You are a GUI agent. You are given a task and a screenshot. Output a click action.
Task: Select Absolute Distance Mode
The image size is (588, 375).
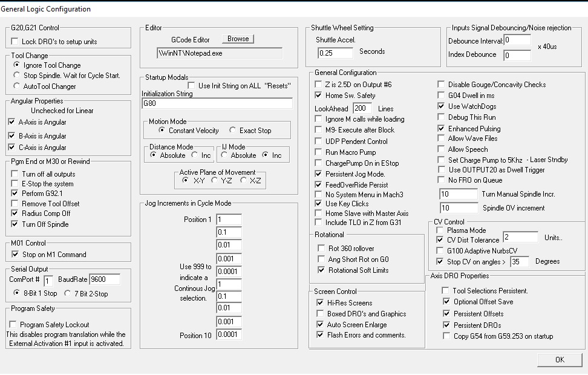[x=154, y=155]
